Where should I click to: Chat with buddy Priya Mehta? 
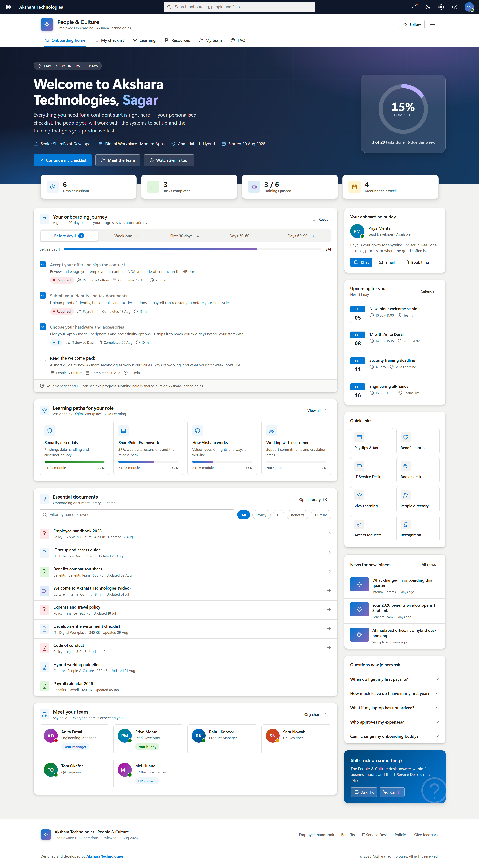361,263
